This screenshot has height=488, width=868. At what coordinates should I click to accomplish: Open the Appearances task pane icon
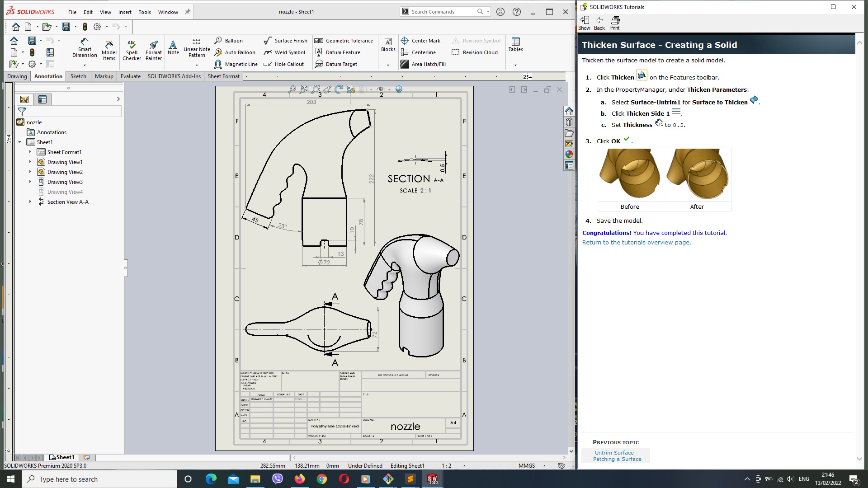pos(569,155)
